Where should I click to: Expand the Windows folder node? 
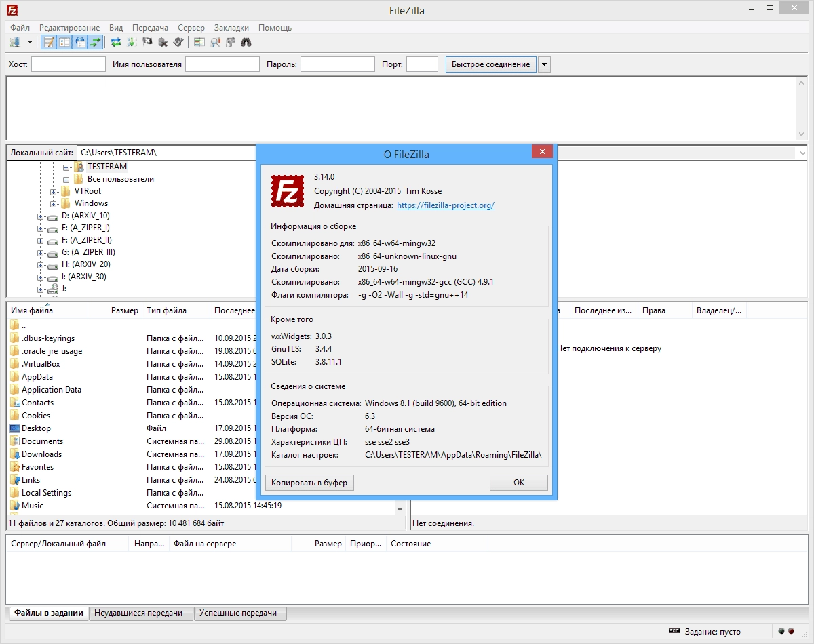tap(54, 203)
